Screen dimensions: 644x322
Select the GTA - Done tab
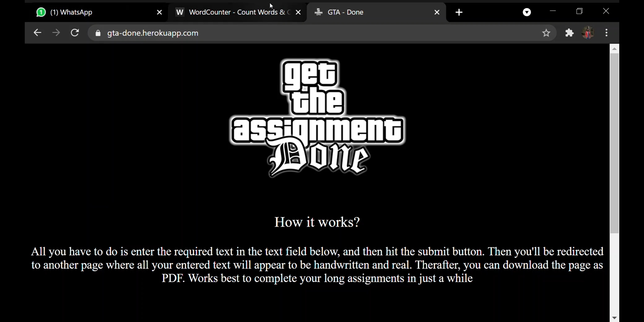(370, 12)
